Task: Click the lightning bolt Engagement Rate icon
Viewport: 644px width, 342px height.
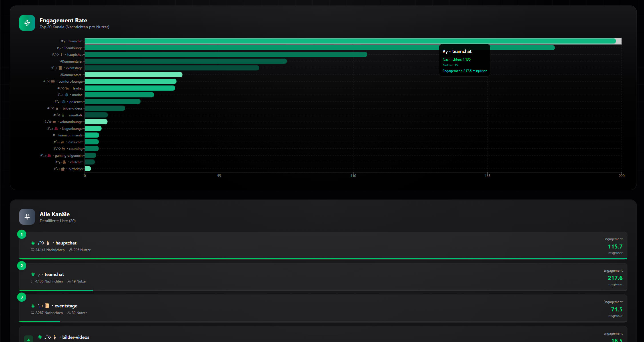Action: click(27, 23)
